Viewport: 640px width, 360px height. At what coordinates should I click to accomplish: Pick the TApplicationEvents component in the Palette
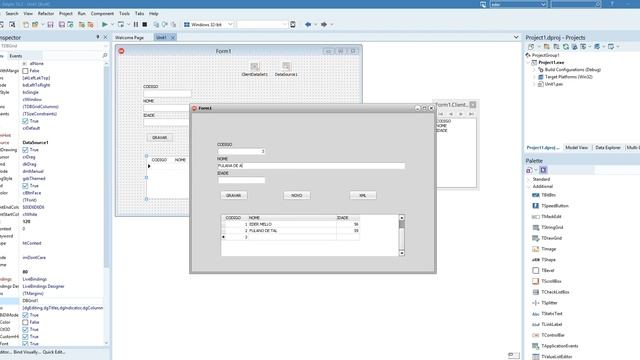pos(560,346)
